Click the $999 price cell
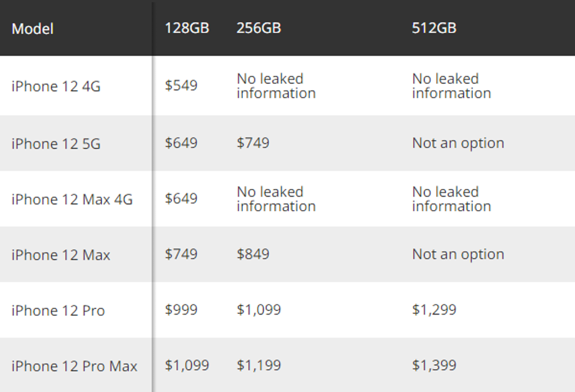The image size is (575, 392). pos(181,310)
